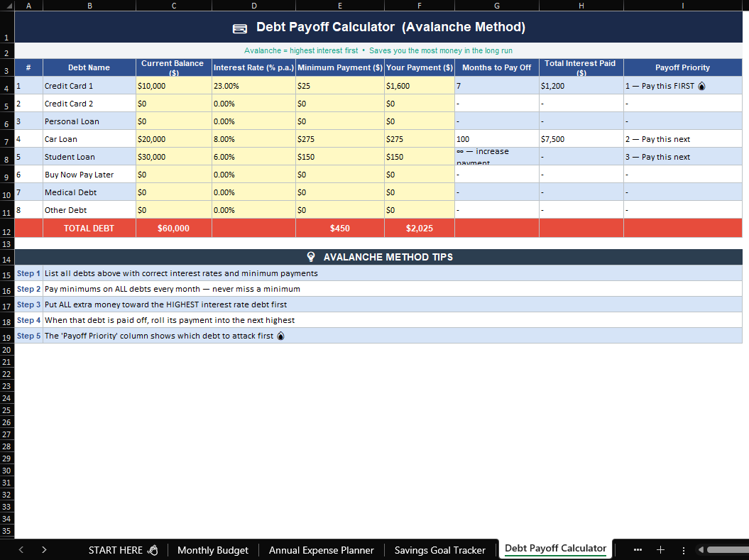Select the column C header
749x560 pixels.
point(174,6)
